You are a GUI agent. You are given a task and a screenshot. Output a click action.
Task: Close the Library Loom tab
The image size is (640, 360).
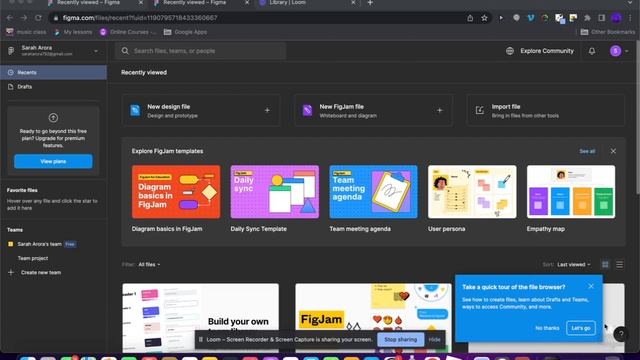(353, 3)
